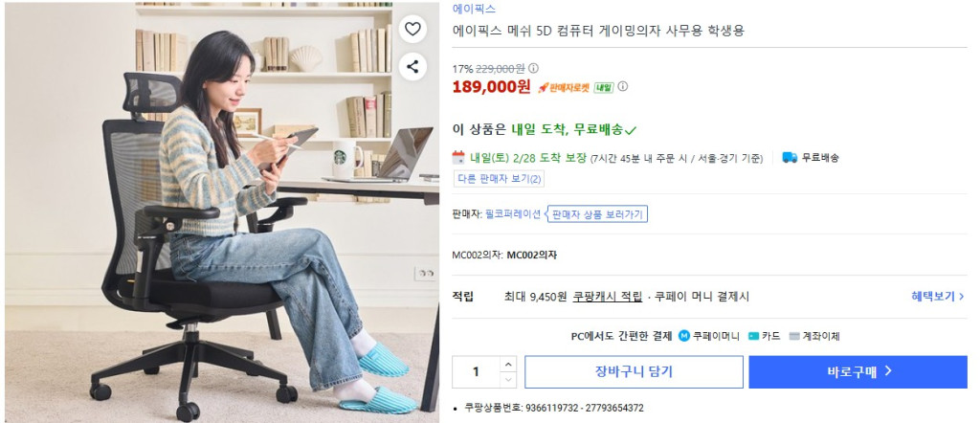Click the share icon on product image
This screenshot has width=980, height=423.
[x=412, y=67]
